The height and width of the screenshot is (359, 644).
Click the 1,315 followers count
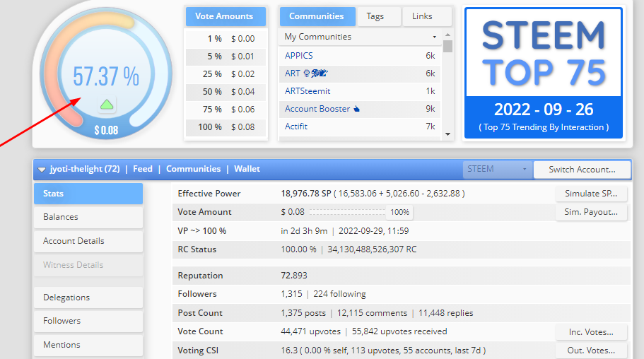[x=292, y=294]
